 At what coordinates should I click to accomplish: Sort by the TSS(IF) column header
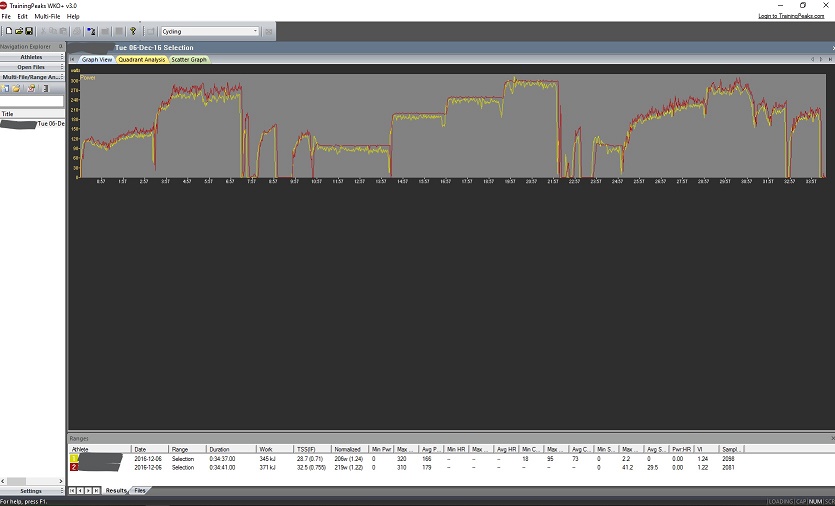click(312, 450)
